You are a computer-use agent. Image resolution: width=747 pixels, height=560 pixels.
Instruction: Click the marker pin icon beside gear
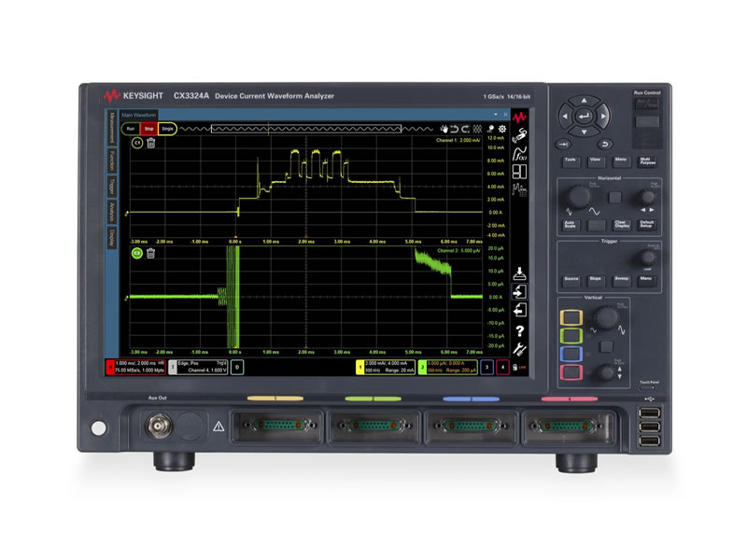(491, 129)
